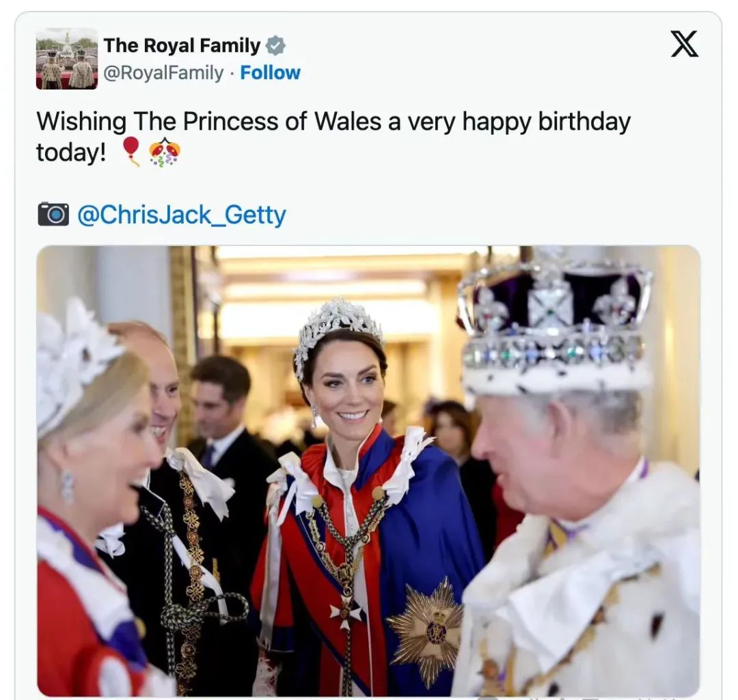Click the word "today!" in the tweet
This screenshot has height=700, width=738.
(71, 152)
